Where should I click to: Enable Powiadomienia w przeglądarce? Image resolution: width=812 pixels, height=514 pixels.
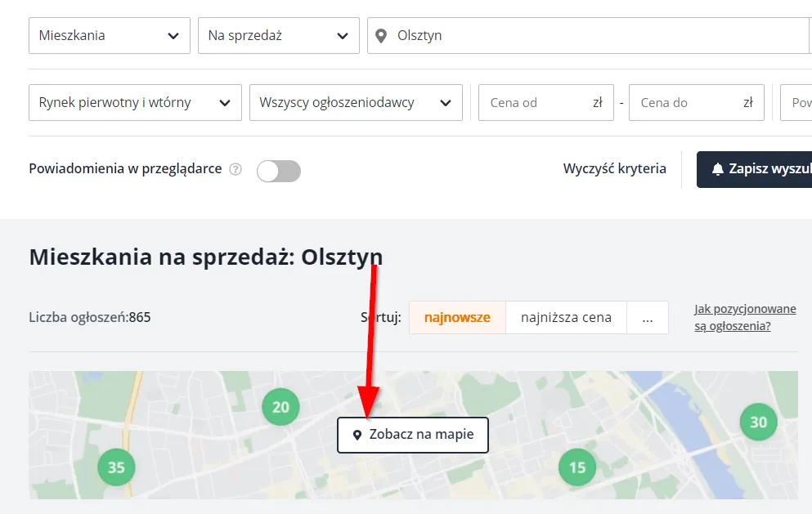(x=278, y=171)
